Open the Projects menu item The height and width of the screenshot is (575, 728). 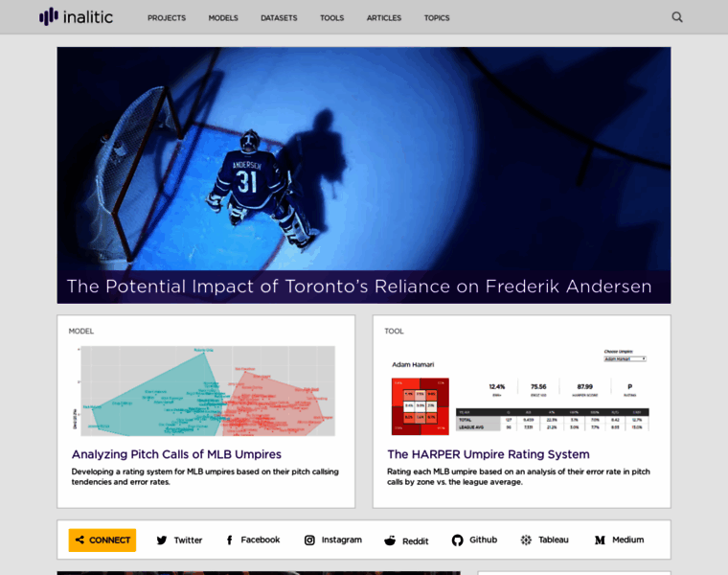coord(167,17)
